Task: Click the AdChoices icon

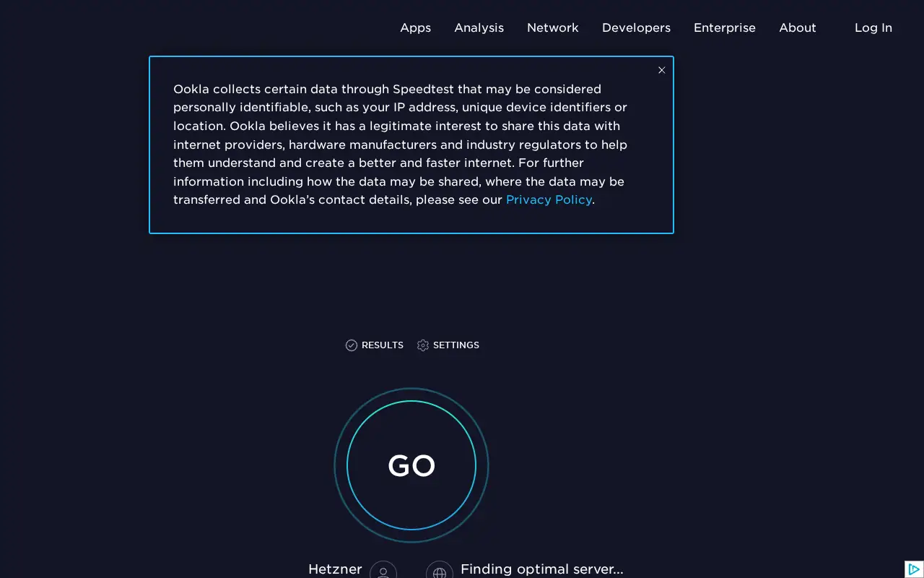Action: (x=914, y=569)
